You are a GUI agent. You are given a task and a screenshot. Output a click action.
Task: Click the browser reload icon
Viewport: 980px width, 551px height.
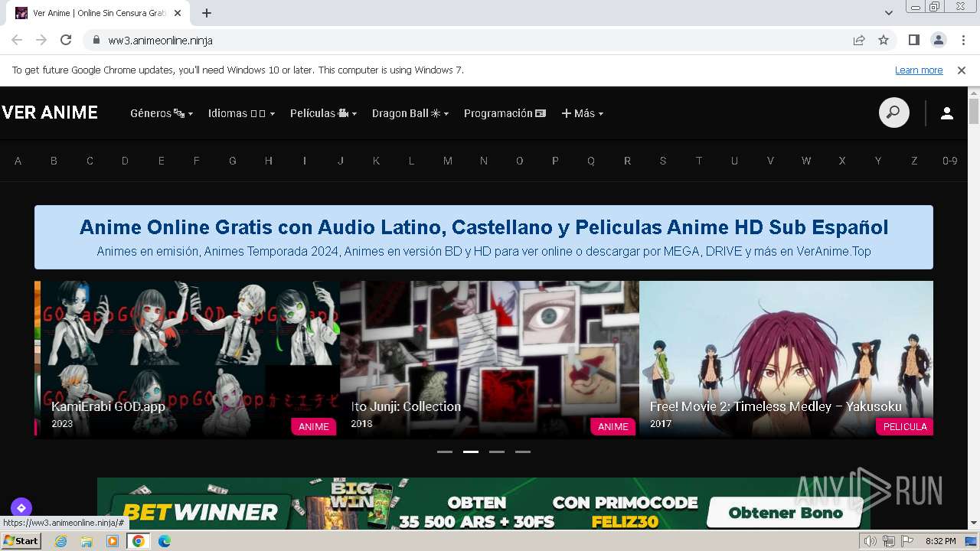pyautogui.click(x=66, y=40)
